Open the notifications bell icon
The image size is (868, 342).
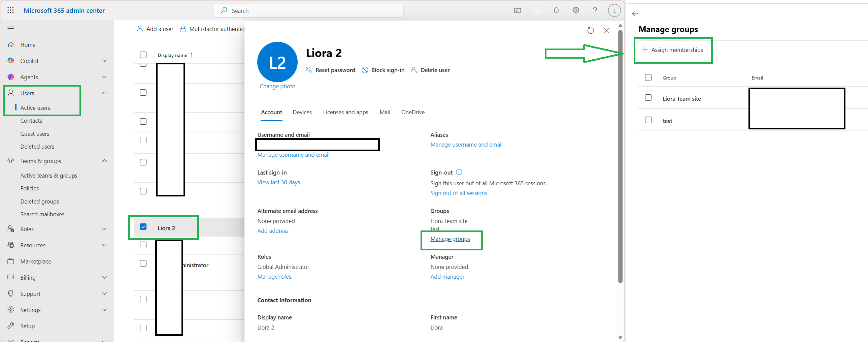556,10
